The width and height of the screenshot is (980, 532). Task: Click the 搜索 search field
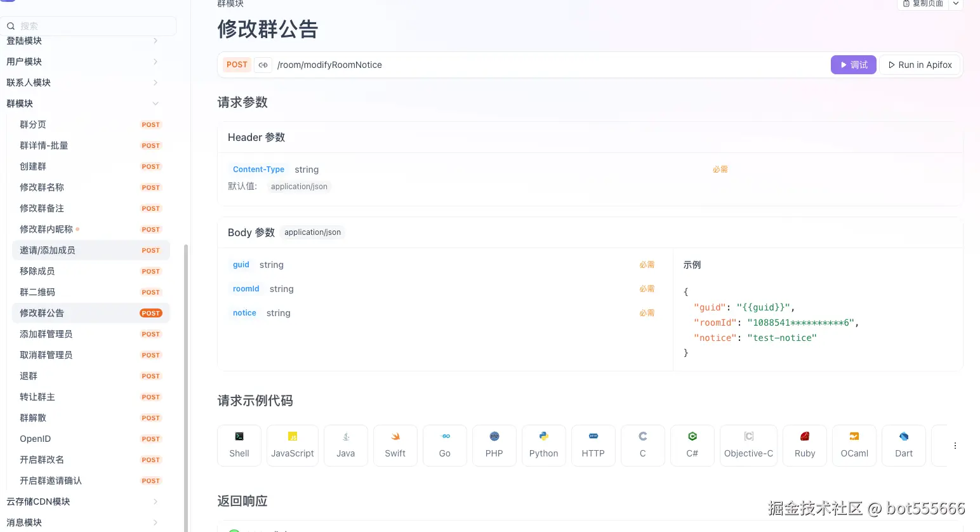pos(89,25)
